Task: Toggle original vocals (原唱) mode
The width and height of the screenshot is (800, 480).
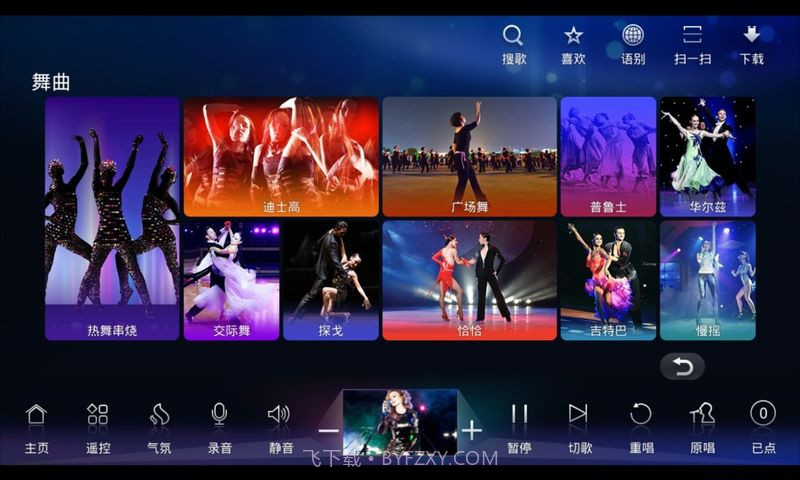Action: 702,416
